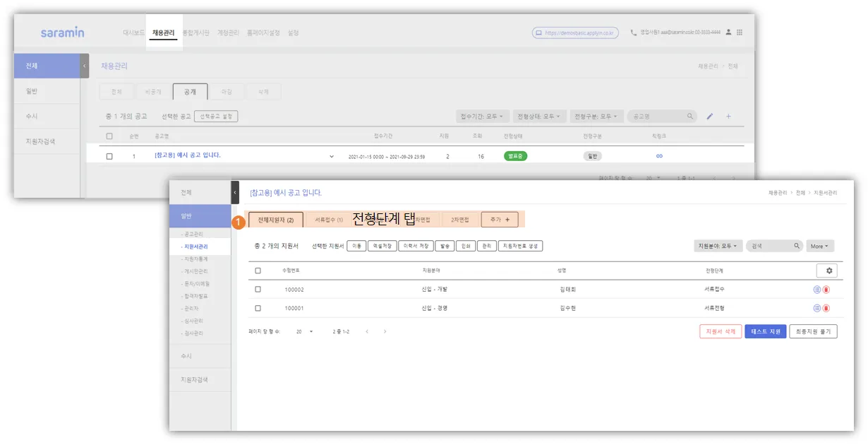Go to next page in applicant list
This screenshot has width=868, height=445.
(385, 331)
